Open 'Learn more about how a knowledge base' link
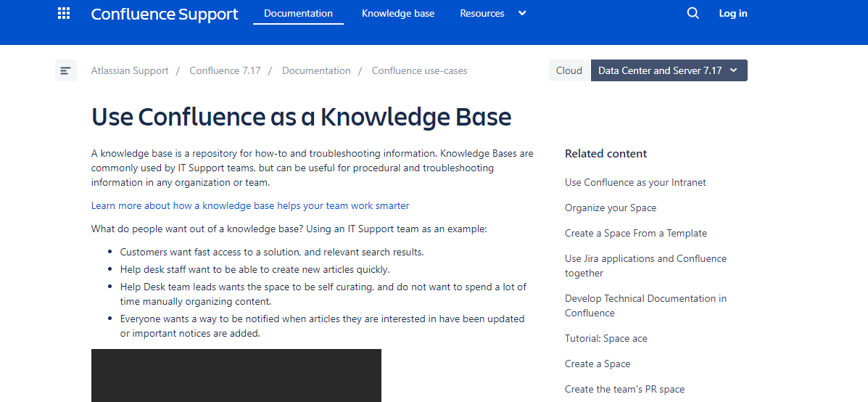Viewport: 868px width, 402px height. [250, 205]
